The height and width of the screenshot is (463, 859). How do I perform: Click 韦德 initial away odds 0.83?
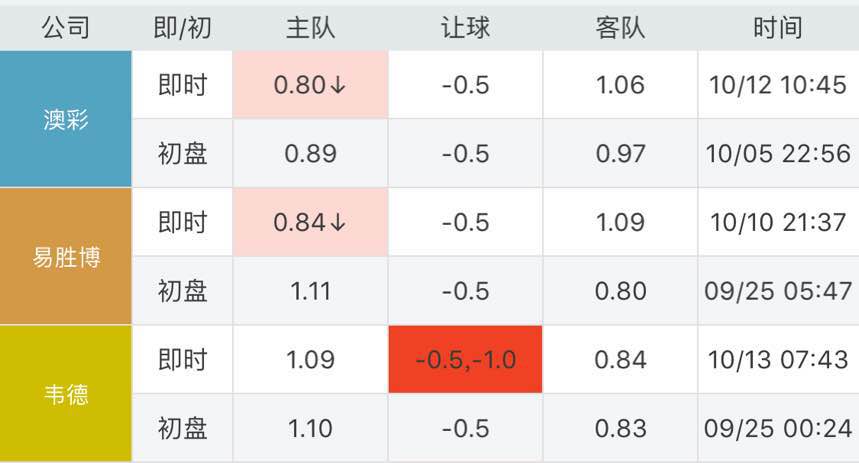point(620,428)
